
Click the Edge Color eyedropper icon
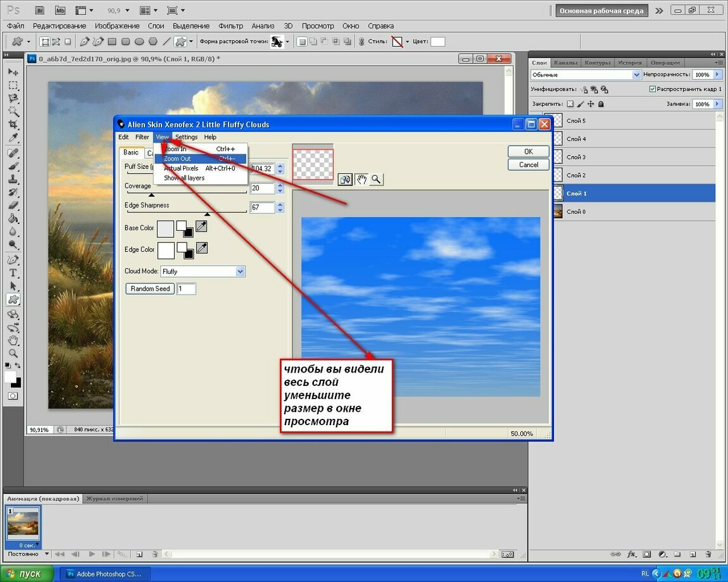click(201, 249)
